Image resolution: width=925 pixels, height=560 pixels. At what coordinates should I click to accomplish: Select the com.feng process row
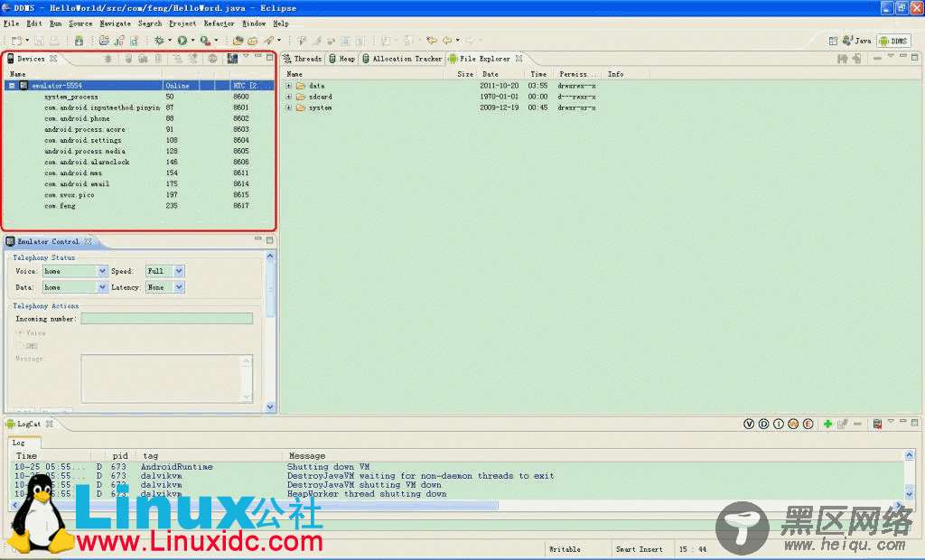coord(140,206)
